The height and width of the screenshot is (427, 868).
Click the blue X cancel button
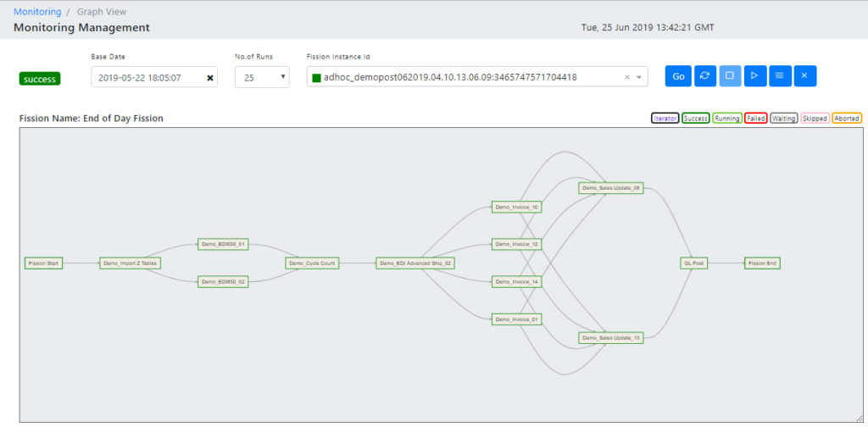(x=804, y=76)
